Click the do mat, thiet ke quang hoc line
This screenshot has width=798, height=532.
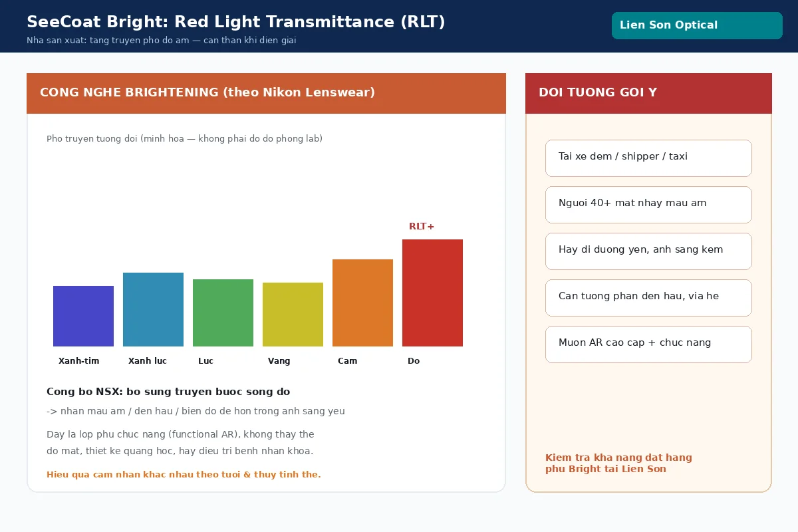pyautogui.click(x=180, y=451)
